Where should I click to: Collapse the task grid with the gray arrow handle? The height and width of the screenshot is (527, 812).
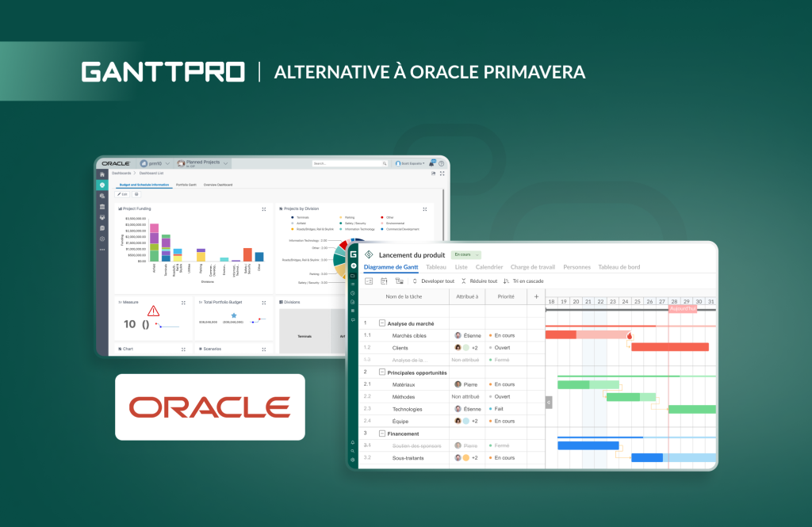549,403
